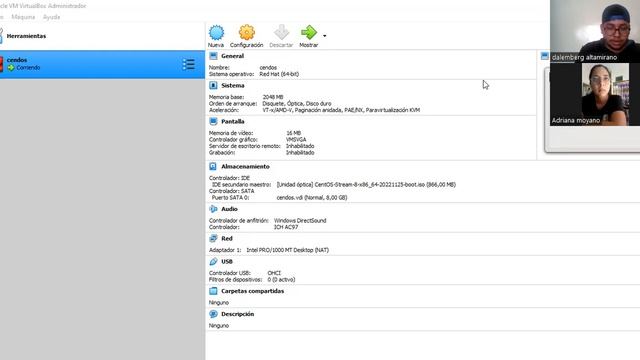Open the Red section header link
The image size is (640, 360).
pyautogui.click(x=227, y=238)
